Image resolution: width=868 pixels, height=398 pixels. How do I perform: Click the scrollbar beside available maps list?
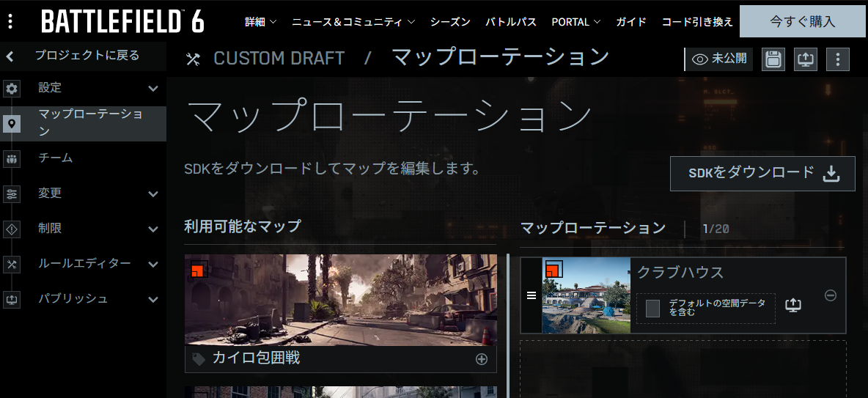507,326
